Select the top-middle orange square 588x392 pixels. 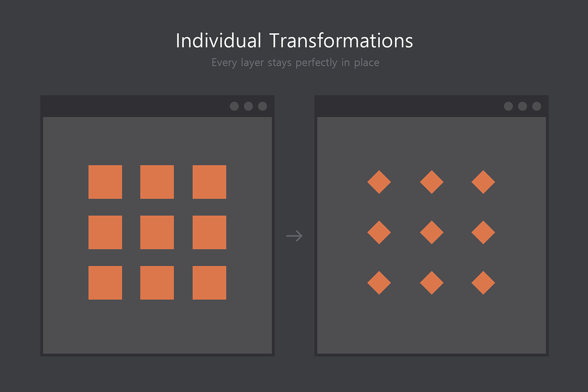(157, 182)
